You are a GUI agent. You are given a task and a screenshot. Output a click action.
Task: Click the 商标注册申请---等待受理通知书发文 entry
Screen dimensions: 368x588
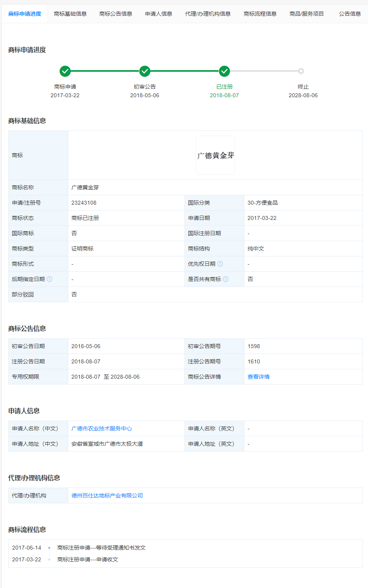pyautogui.click(x=101, y=548)
